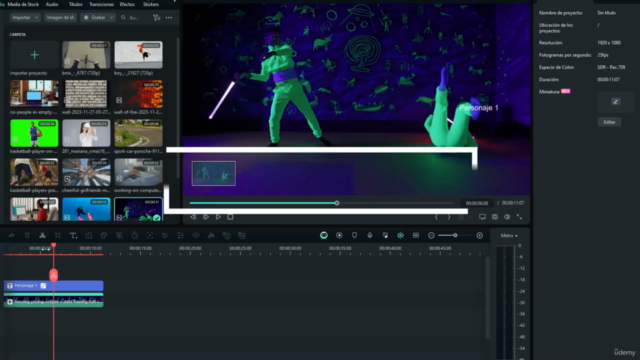The height and width of the screenshot is (360, 640).
Task: Click the green circular render icon above timeline
Action: point(324,235)
